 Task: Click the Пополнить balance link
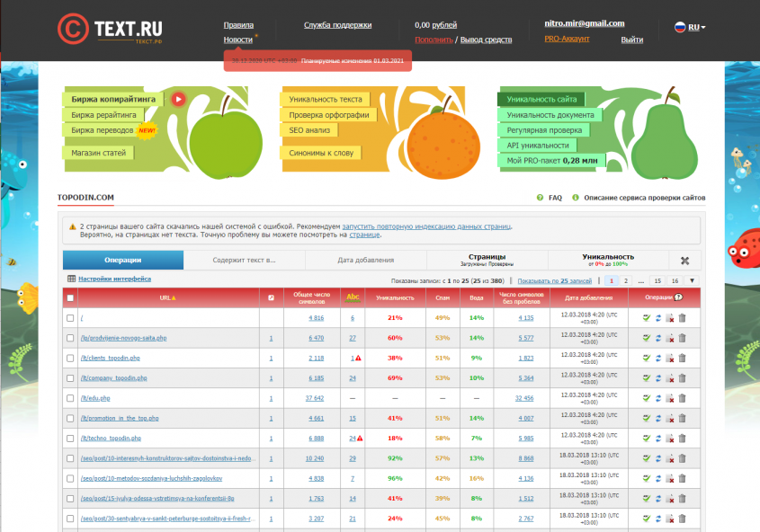click(434, 40)
